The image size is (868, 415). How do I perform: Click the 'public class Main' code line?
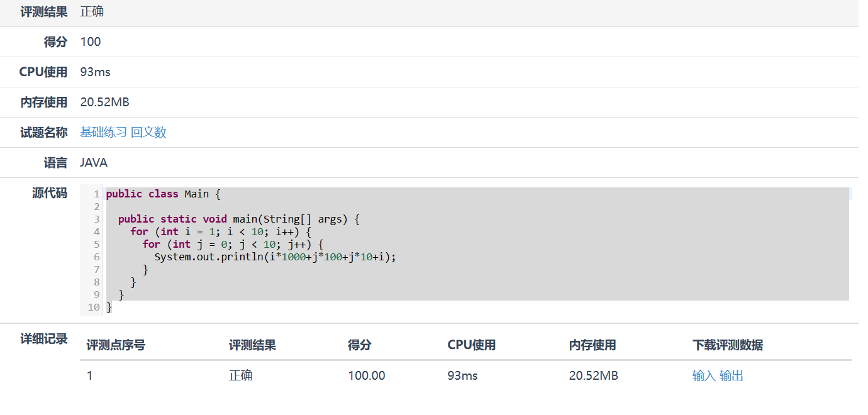(164, 194)
